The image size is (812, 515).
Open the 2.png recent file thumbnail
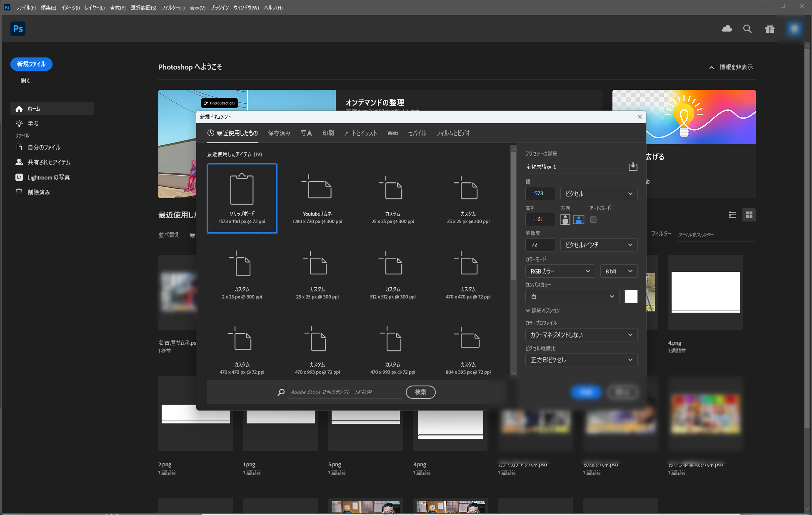pos(196,414)
